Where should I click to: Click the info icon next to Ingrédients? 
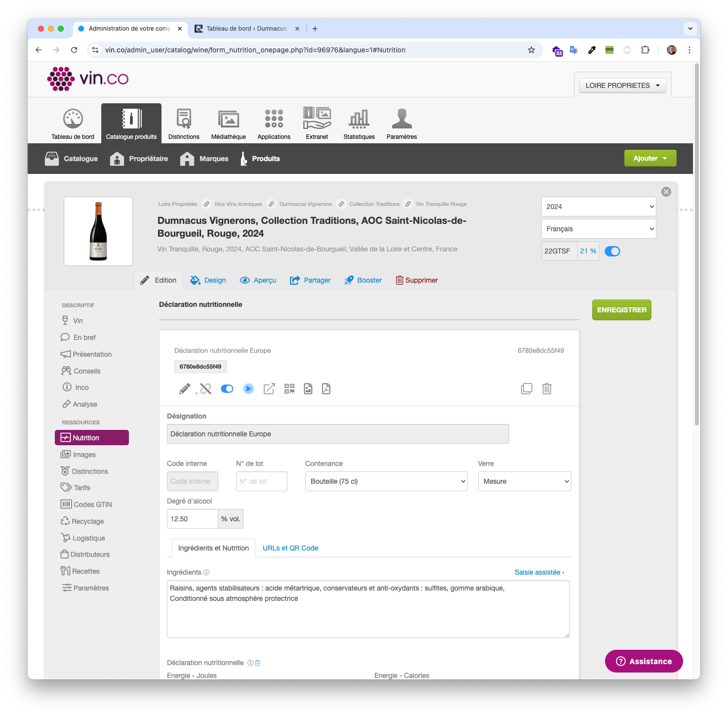point(206,573)
